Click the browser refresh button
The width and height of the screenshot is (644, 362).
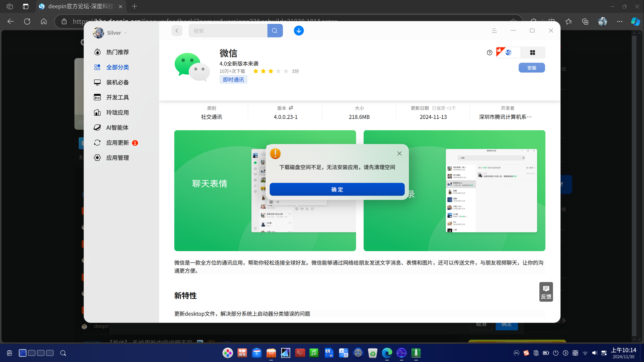pyautogui.click(x=27, y=21)
